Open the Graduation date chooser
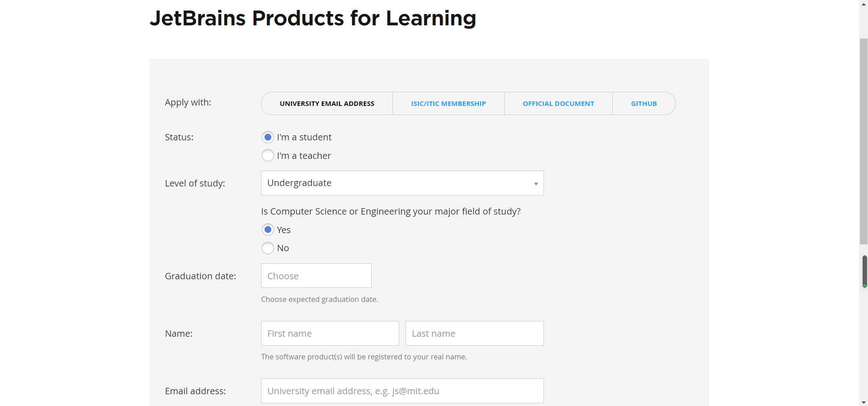Viewport: 868px width, 406px height. pyautogui.click(x=316, y=276)
